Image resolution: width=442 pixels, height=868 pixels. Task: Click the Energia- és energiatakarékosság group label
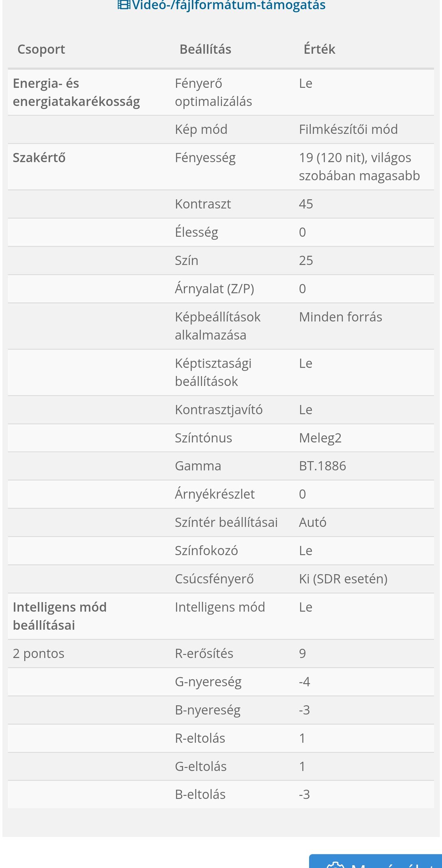click(76, 93)
